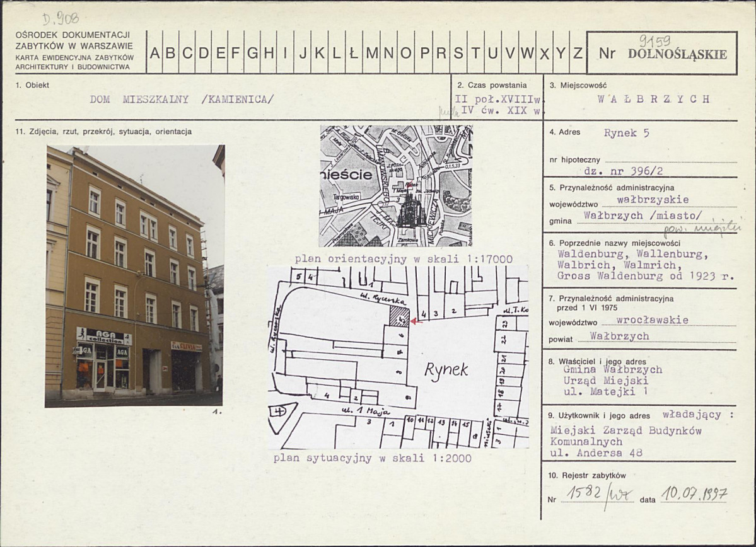Select letter box A in the alphabet row
The width and height of the screenshot is (756, 547).
tap(154, 53)
